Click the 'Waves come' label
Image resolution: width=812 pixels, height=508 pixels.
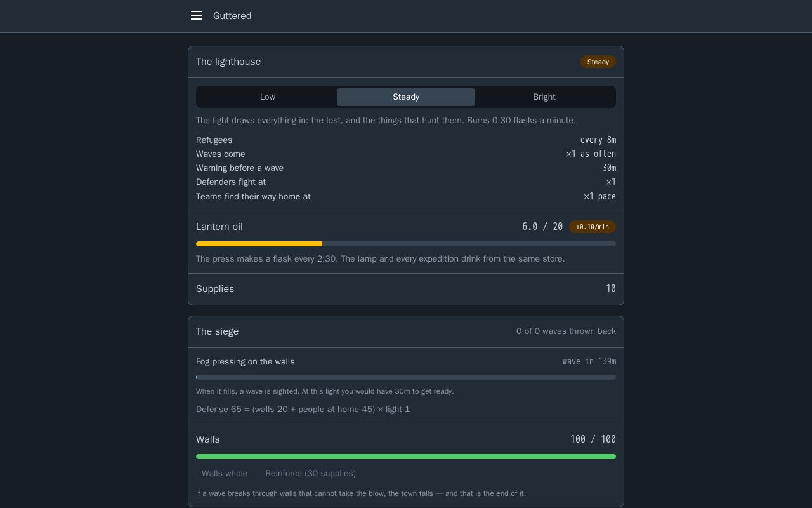click(221, 154)
